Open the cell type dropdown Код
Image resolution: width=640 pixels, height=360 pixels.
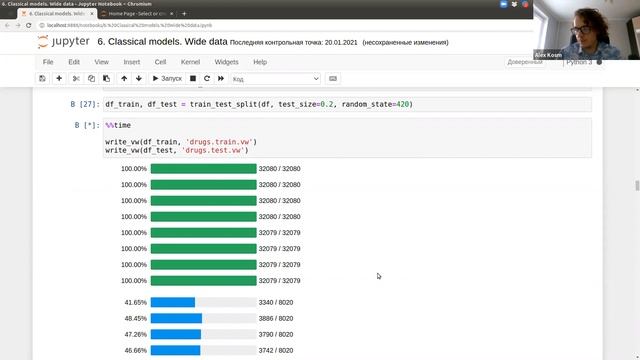276,79
